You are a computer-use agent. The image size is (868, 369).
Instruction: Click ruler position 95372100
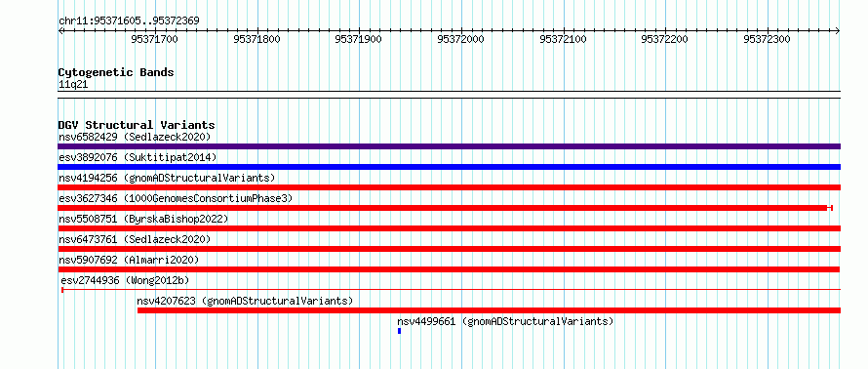point(563,39)
